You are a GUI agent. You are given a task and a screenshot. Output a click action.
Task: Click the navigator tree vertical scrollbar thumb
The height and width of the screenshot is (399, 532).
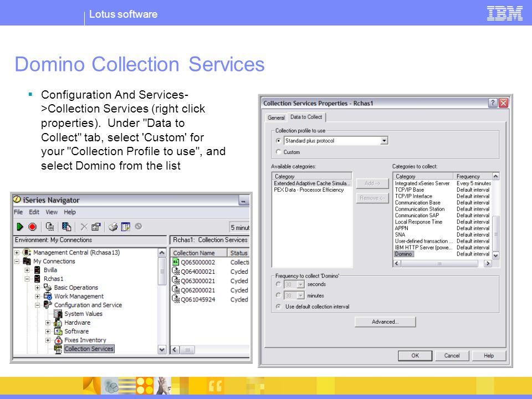[x=162, y=271]
